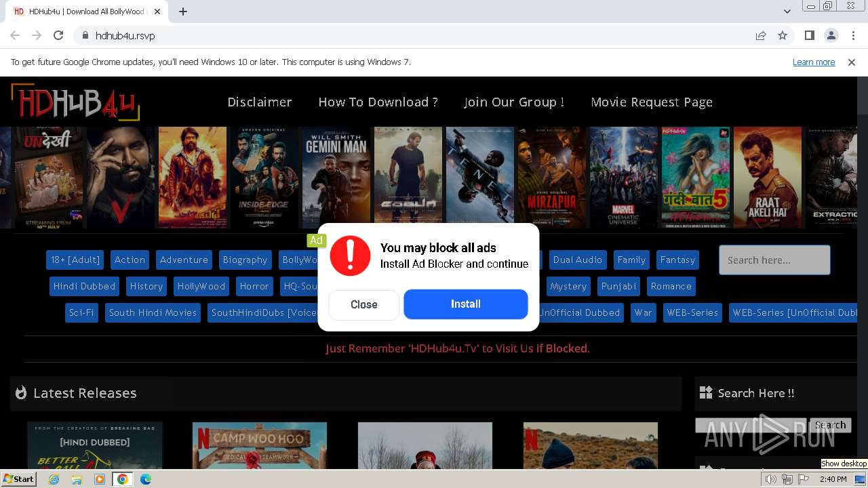Select the HollyWood category tag
868x488 pixels.
pos(201,286)
